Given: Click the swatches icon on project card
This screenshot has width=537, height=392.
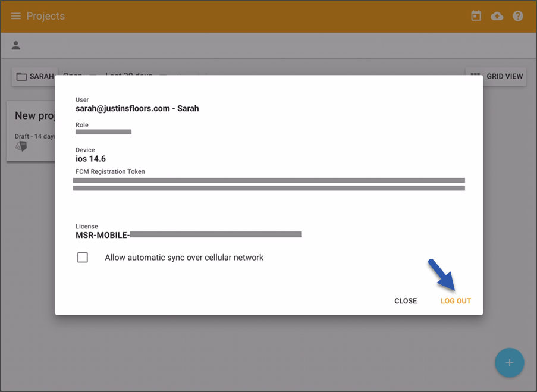Looking at the screenshot, I should (21, 146).
